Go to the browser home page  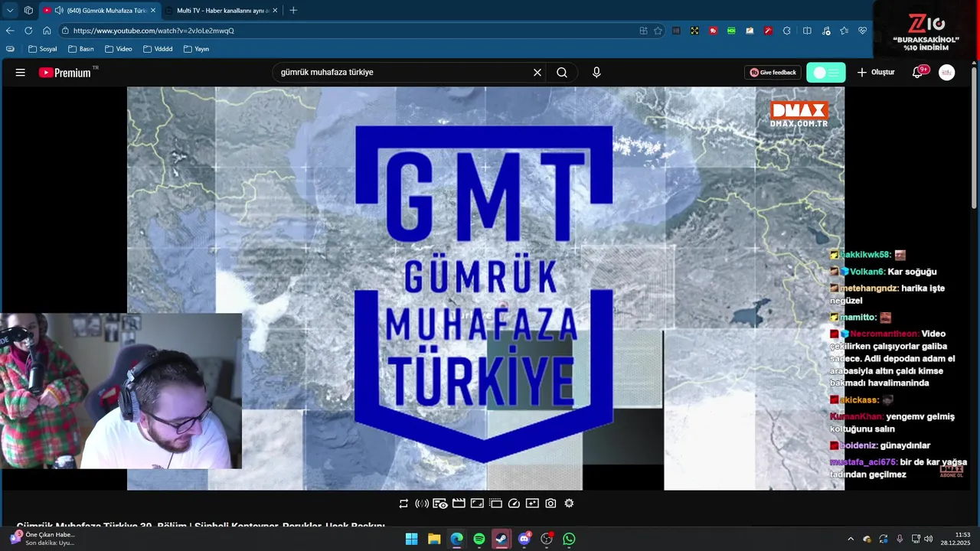point(47,31)
